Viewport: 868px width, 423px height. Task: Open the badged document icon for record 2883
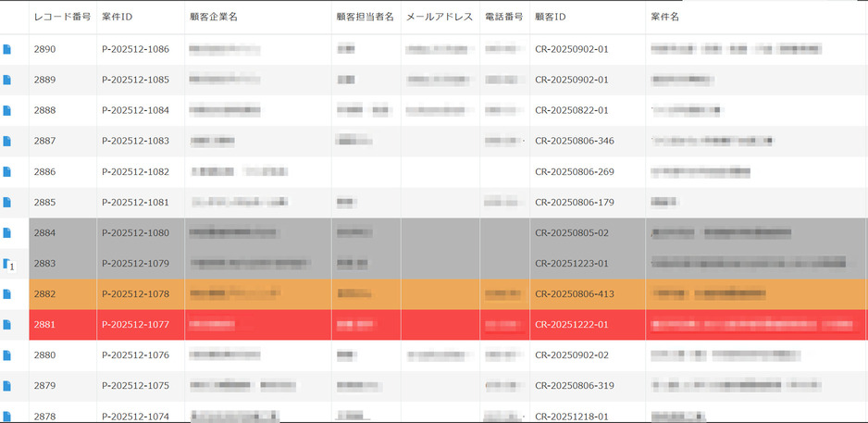pyautogui.click(x=7, y=265)
